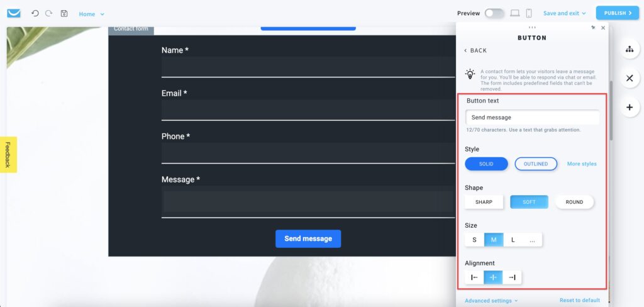Screen dimensions: 644x307
Task: Click the Button text input field
Action: 533,117
